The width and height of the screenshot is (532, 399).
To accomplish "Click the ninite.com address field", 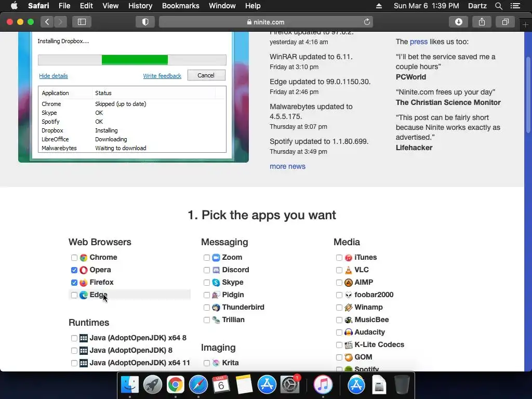I will tap(265, 22).
